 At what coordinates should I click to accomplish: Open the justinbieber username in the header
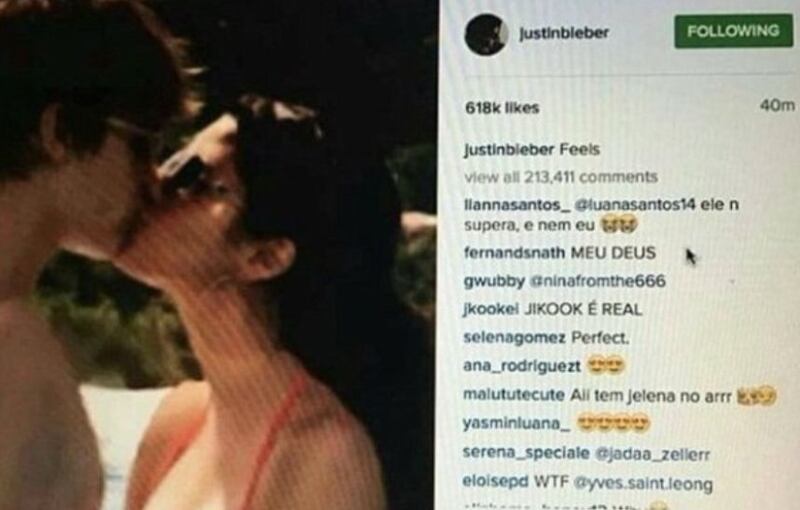click(x=564, y=33)
